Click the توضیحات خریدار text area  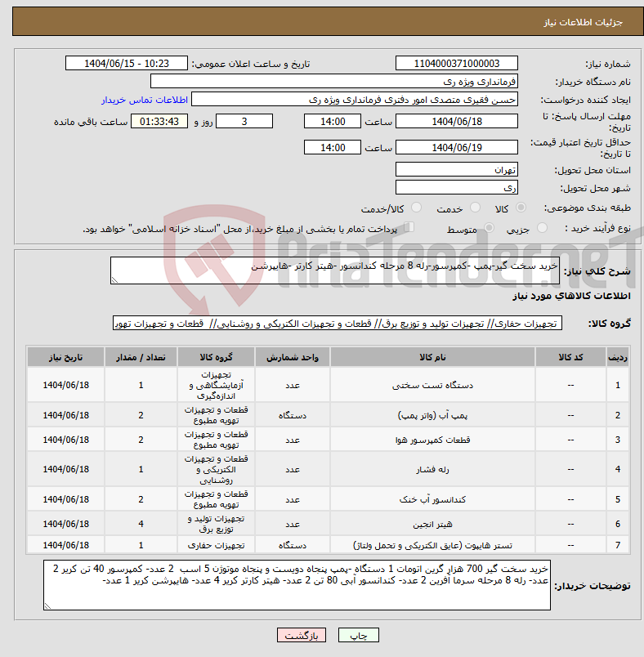tap(297, 585)
